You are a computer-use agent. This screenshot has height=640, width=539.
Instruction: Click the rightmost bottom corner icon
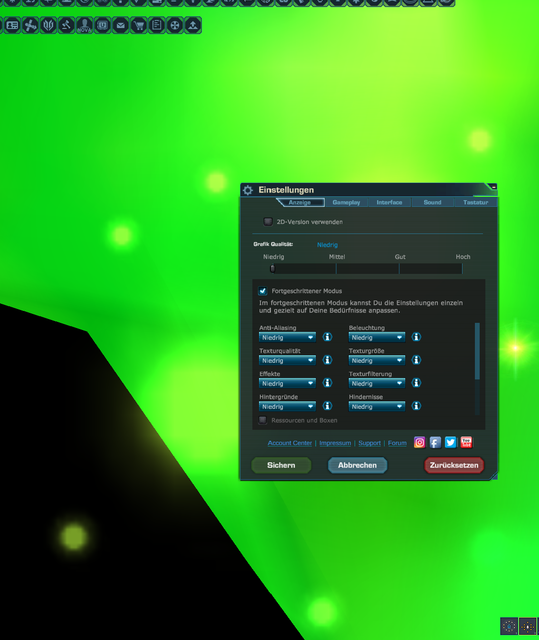pos(528,626)
